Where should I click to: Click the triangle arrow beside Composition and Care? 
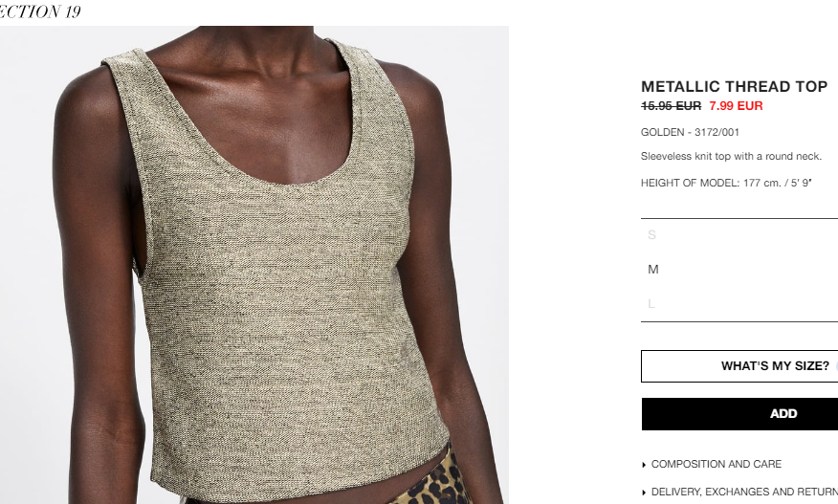tap(644, 465)
